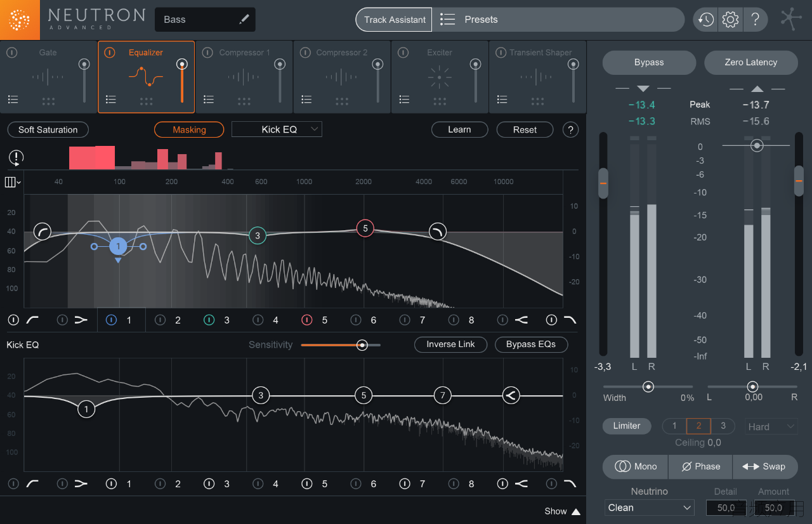
Task: Toggle the Equalizer module power button
Action: coord(109,53)
